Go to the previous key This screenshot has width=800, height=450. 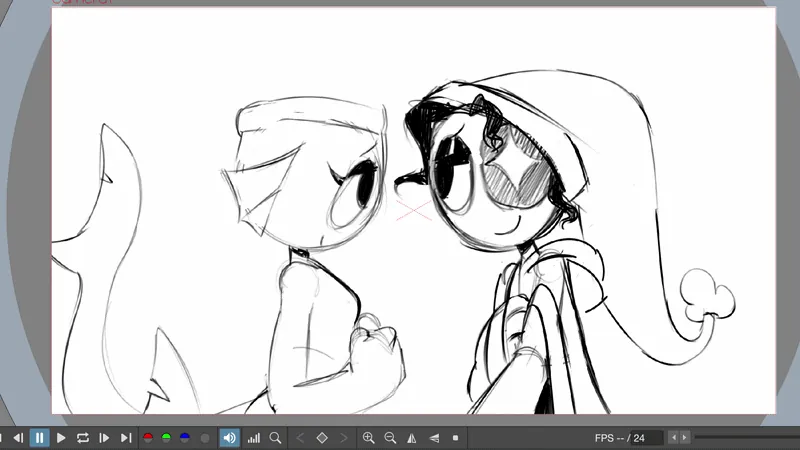point(301,438)
